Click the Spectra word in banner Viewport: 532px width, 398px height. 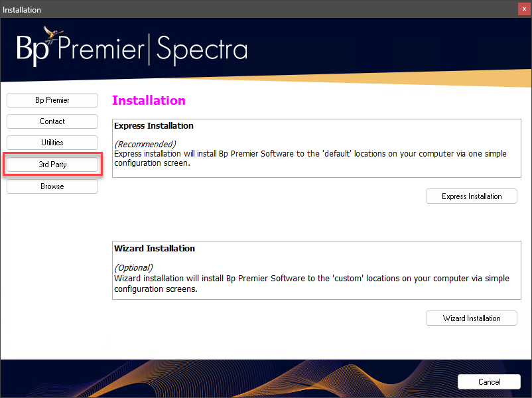coord(202,50)
